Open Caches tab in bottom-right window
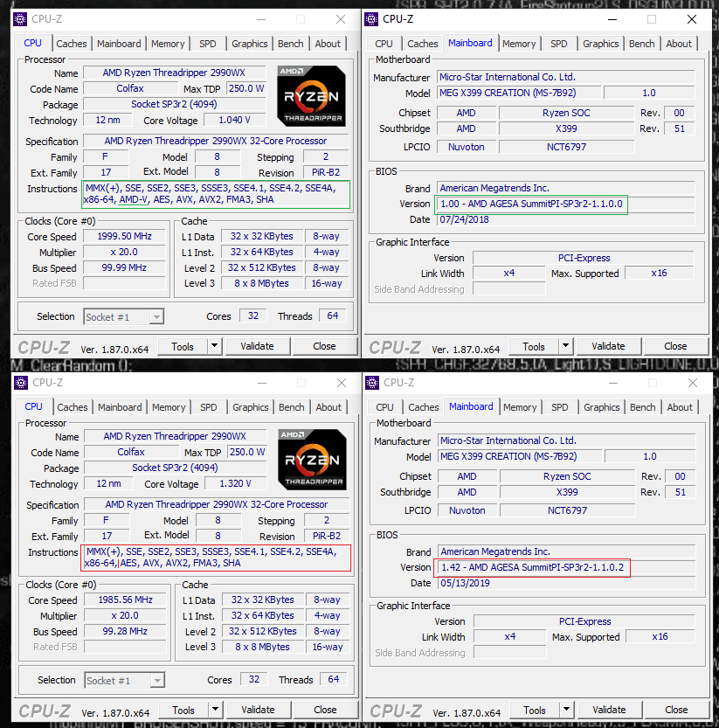The height and width of the screenshot is (728, 719). coord(424,407)
